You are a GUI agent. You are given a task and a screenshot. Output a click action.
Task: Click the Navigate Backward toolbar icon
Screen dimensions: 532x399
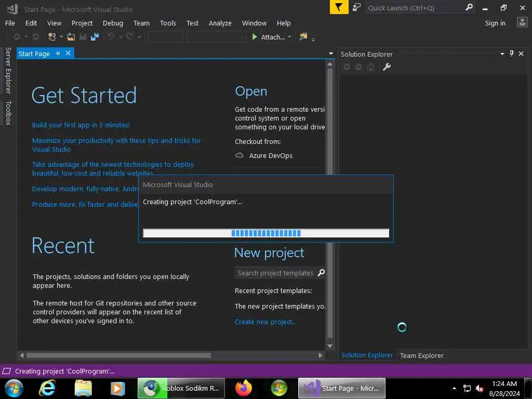pyautogui.click(x=17, y=37)
